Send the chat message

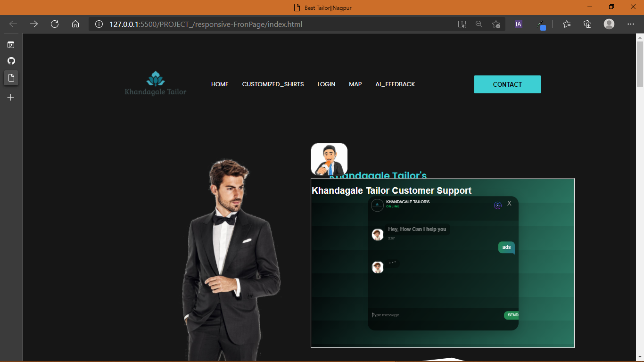[512, 315]
